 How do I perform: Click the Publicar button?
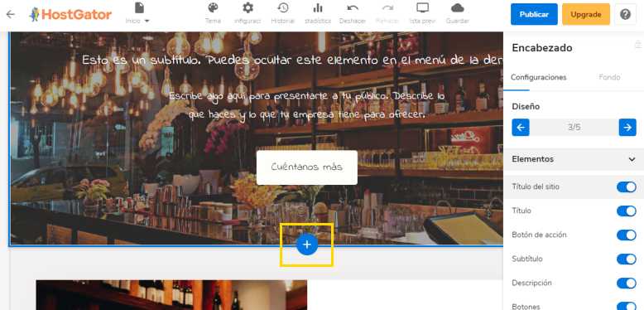click(534, 14)
